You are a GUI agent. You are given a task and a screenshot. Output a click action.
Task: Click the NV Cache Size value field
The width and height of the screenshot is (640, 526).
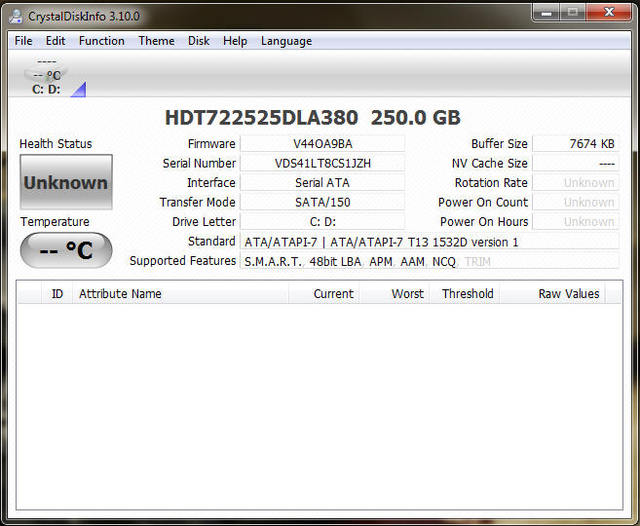576,163
